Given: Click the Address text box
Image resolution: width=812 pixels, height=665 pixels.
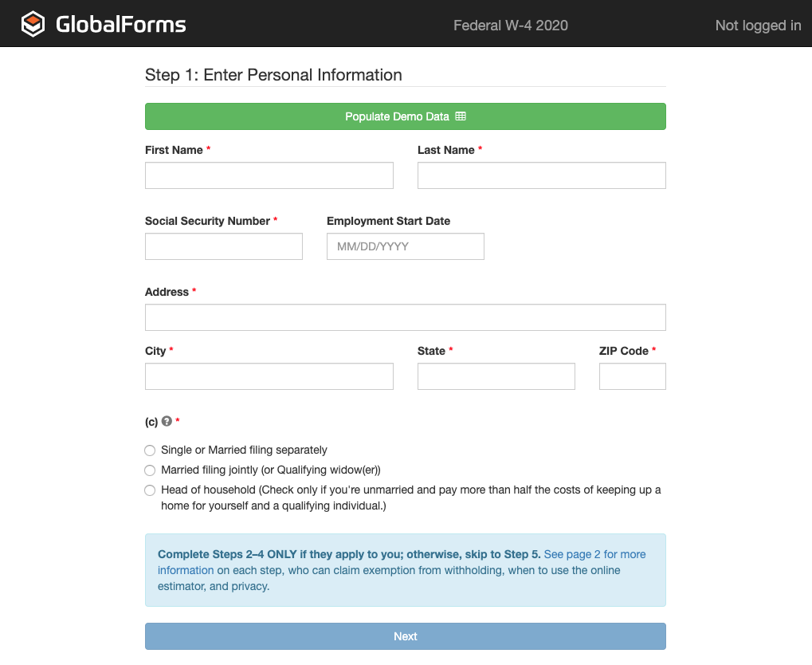Looking at the screenshot, I should point(405,317).
